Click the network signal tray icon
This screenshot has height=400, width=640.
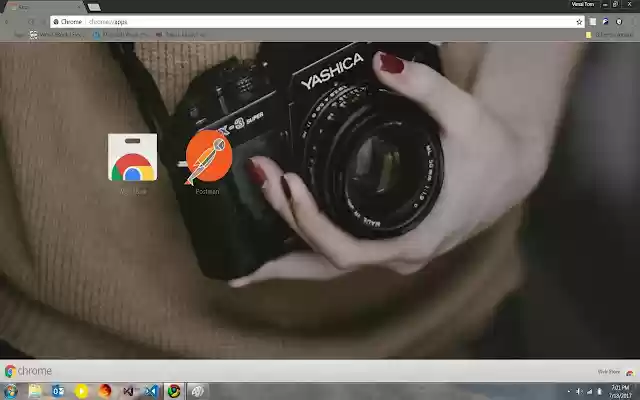pyautogui.click(x=589, y=392)
